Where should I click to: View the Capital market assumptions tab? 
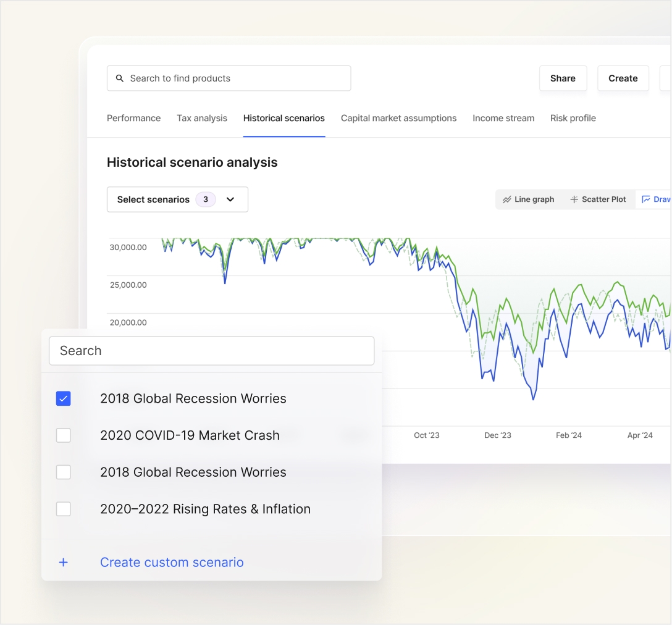398,118
